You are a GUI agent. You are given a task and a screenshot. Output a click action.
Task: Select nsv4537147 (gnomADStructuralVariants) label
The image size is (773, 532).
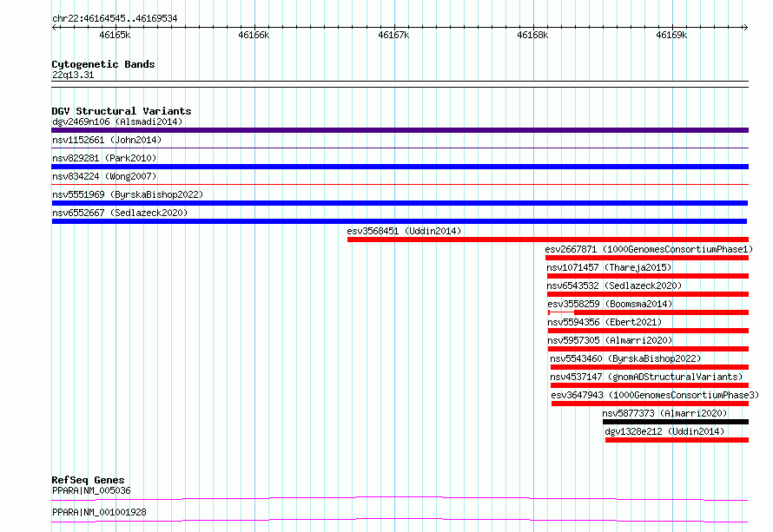646,377
